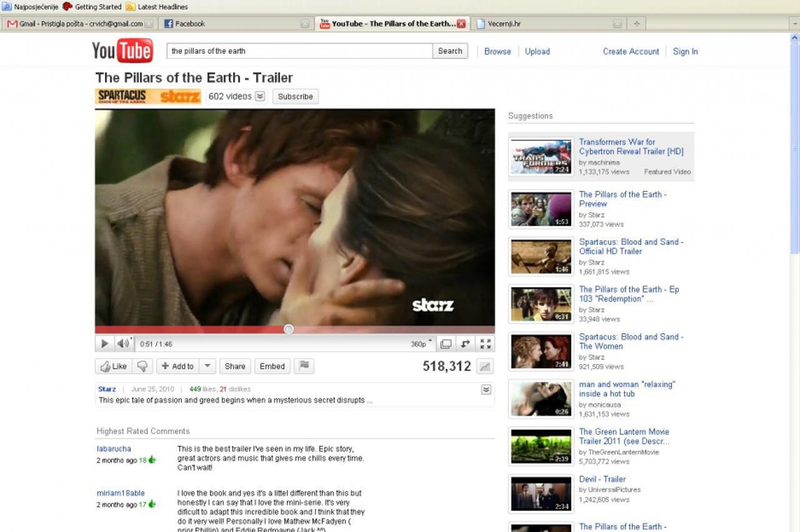Mute video with the speaker icon
Image resolution: width=800 pixels, height=532 pixels.
(x=123, y=343)
